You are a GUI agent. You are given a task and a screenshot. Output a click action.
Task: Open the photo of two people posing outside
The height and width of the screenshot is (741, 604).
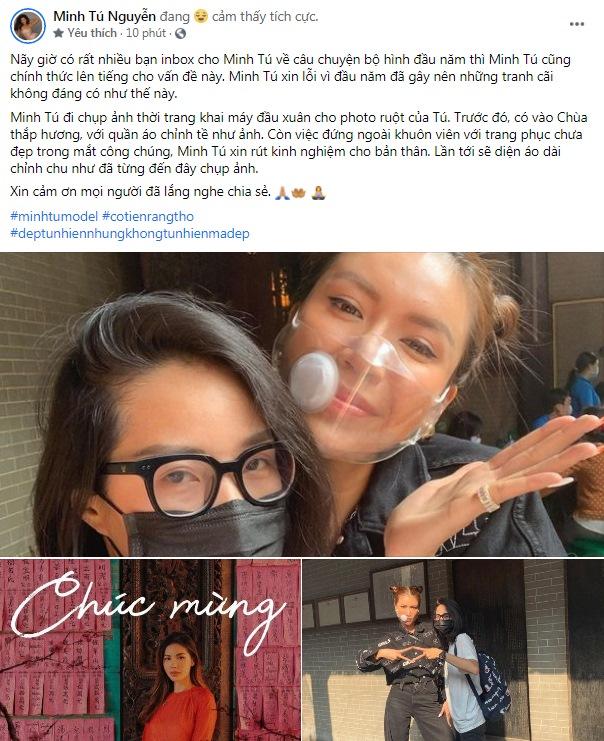(x=453, y=650)
